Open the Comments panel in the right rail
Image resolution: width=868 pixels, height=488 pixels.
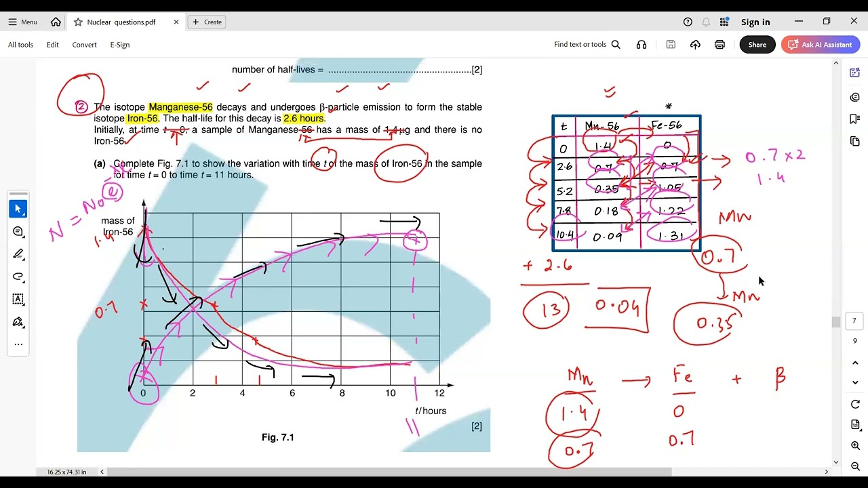tap(854, 97)
